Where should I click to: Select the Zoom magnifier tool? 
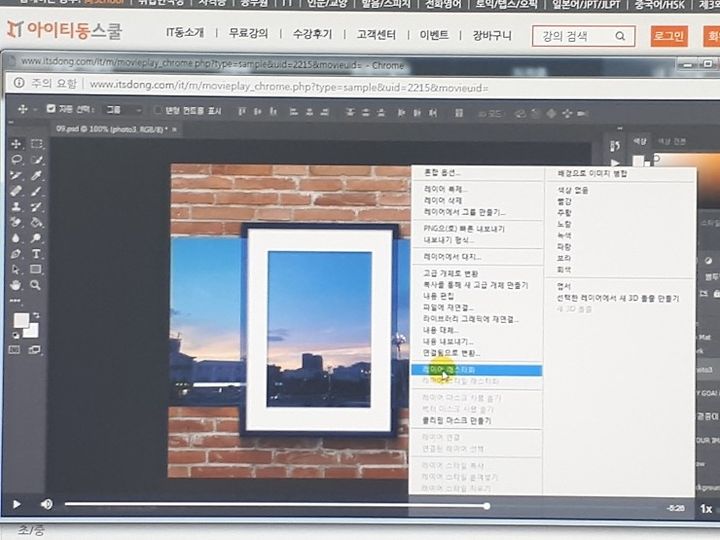pos(35,285)
